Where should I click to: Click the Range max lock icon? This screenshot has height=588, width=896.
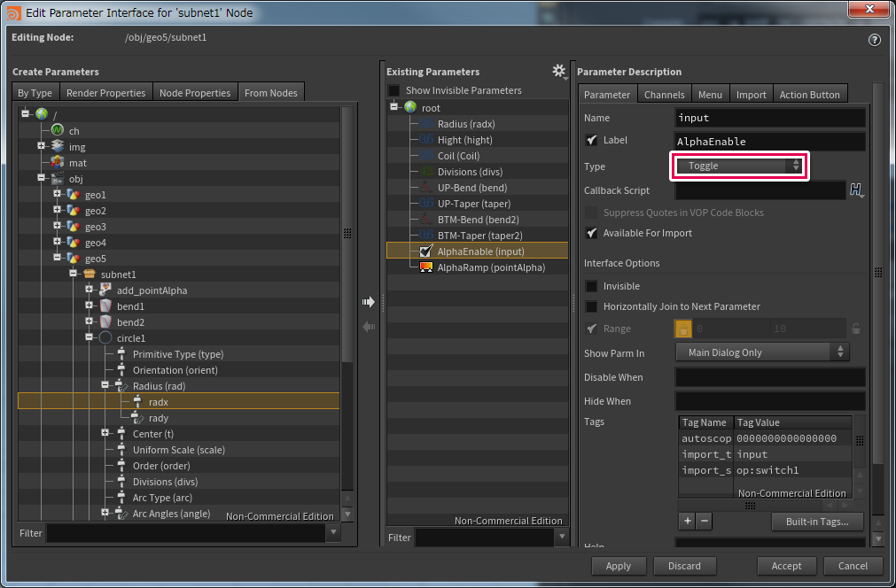pos(855,329)
